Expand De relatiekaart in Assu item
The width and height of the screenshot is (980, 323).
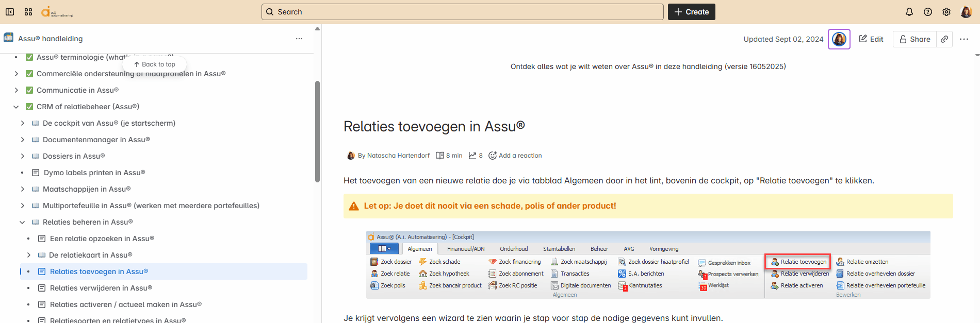point(28,255)
